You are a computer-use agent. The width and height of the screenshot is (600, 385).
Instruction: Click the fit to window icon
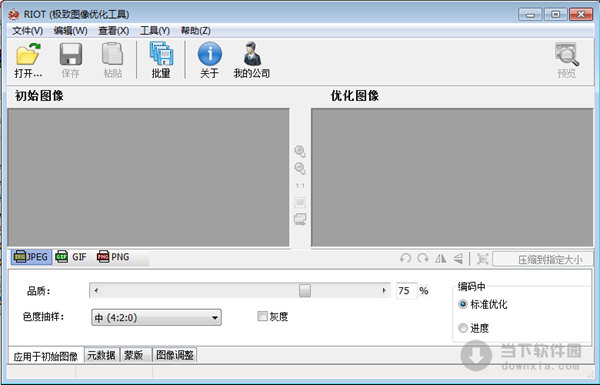tap(300, 202)
